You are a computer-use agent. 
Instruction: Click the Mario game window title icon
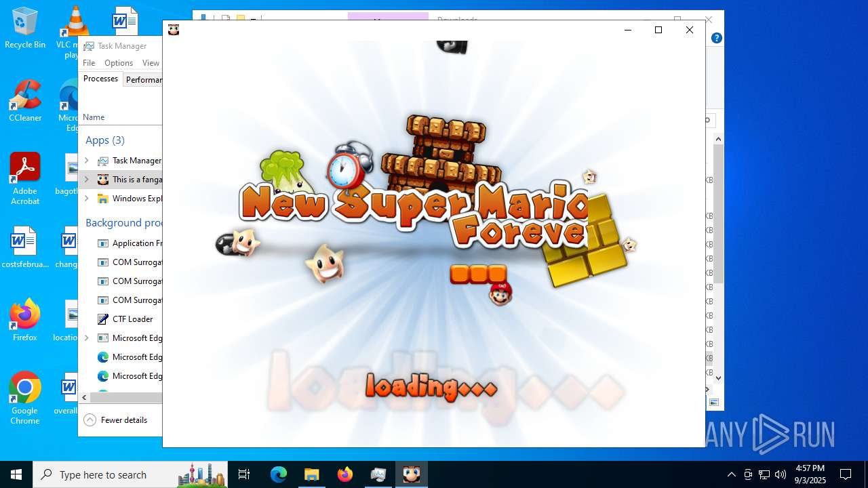pos(174,30)
